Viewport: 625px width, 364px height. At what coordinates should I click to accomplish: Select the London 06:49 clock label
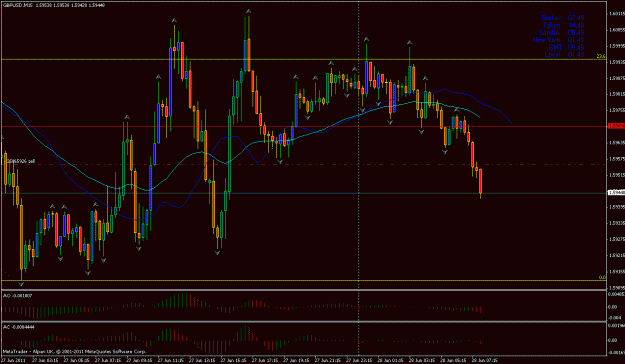(x=562, y=33)
